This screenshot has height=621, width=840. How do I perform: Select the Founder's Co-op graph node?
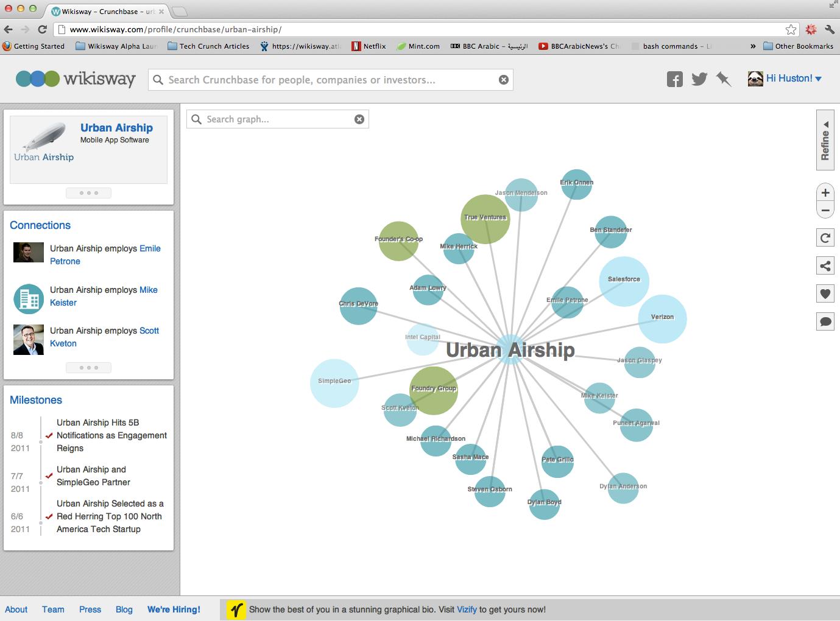398,241
